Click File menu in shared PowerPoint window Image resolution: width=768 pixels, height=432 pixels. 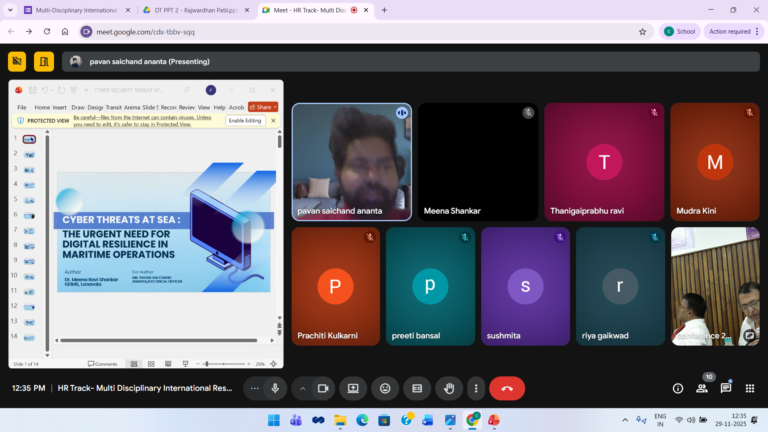click(x=22, y=107)
